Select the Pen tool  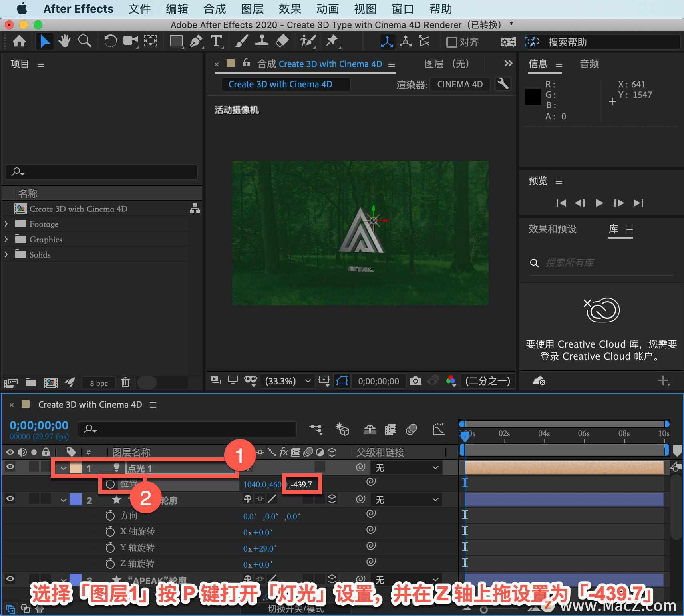[196, 42]
